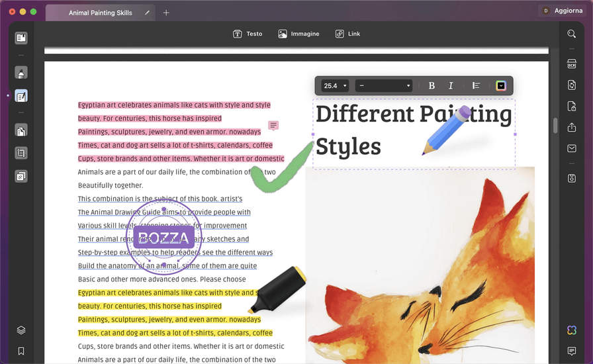Image resolution: width=593 pixels, height=364 pixels.
Task: Click the Immagine button to add image
Action: (299, 34)
